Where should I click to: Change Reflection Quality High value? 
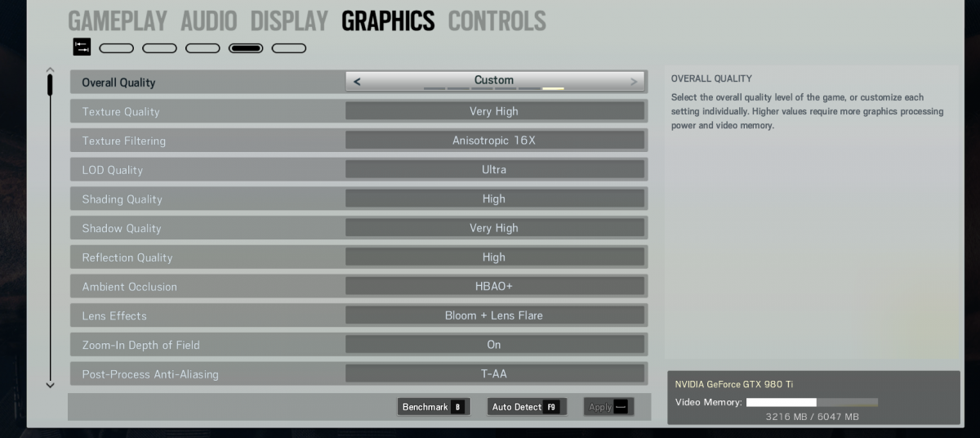coord(494,257)
